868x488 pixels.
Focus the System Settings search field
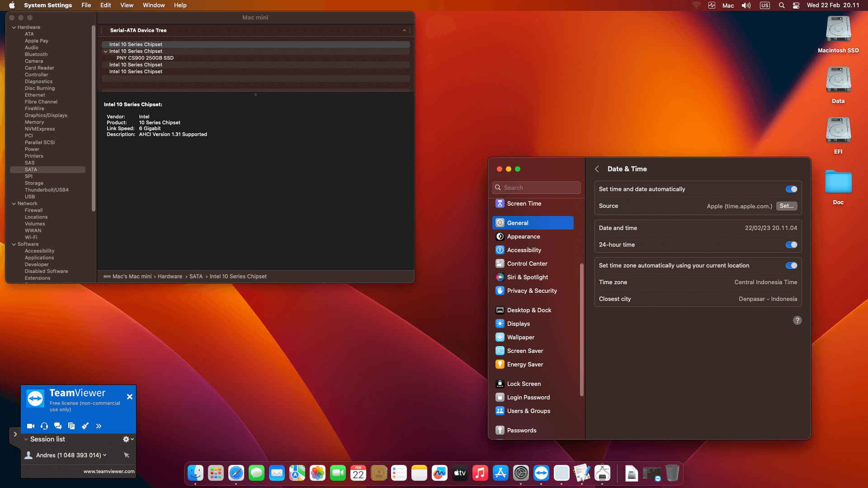click(x=536, y=188)
